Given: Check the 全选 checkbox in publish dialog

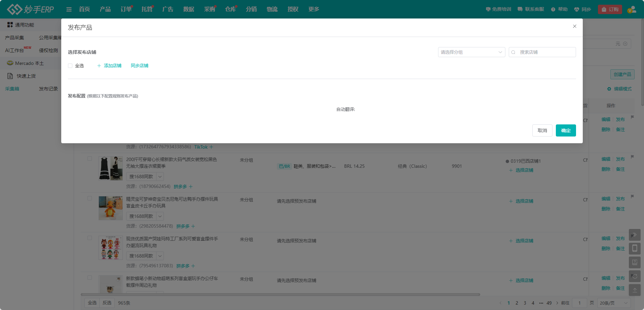Looking at the screenshot, I should pos(70,66).
